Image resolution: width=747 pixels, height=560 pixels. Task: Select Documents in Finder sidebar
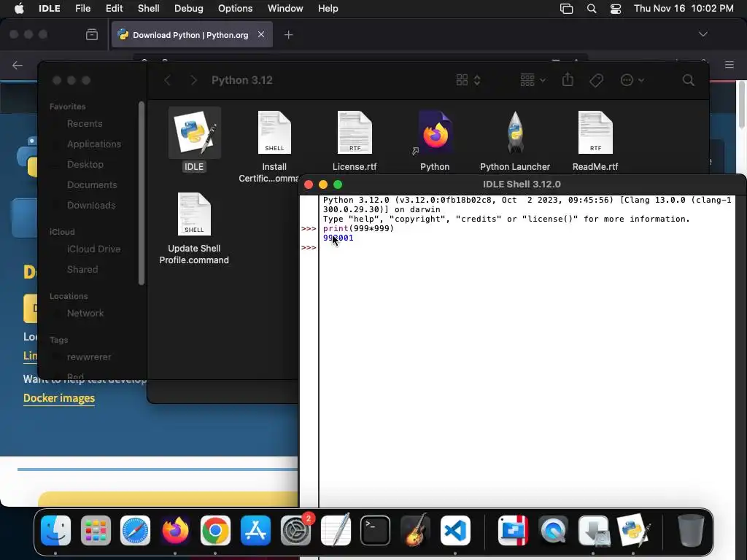click(92, 185)
